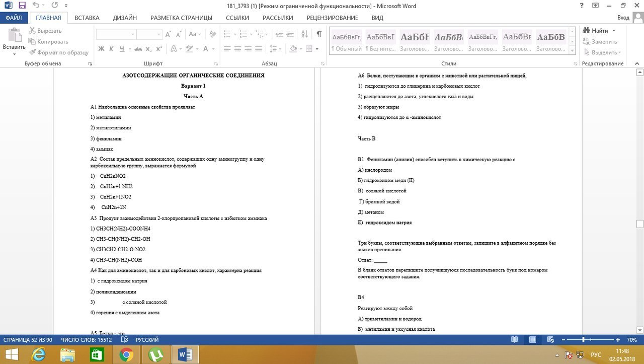Select the Обычный style
The width and height of the screenshot is (644, 364).
(x=346, y=41)
